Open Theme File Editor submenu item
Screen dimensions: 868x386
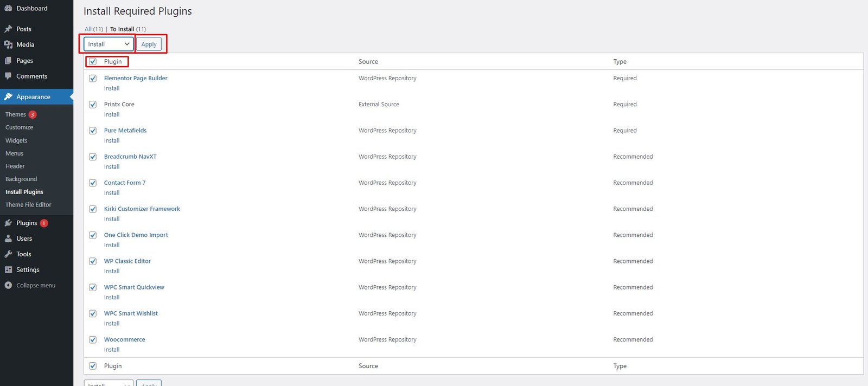[28, 205]
